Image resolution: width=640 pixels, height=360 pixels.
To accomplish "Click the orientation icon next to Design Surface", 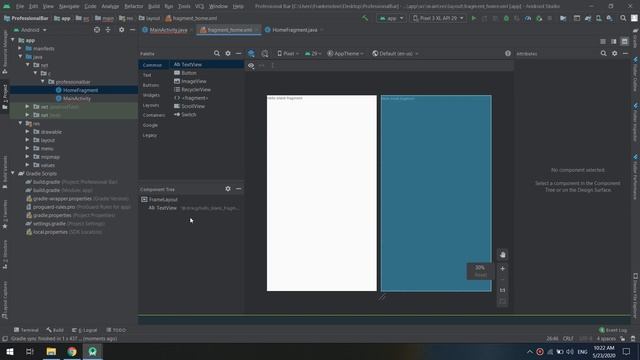I will point(265,53).
